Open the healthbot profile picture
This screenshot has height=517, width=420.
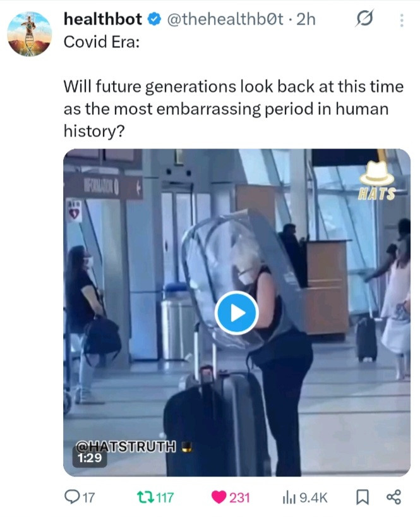click(29, 34)
